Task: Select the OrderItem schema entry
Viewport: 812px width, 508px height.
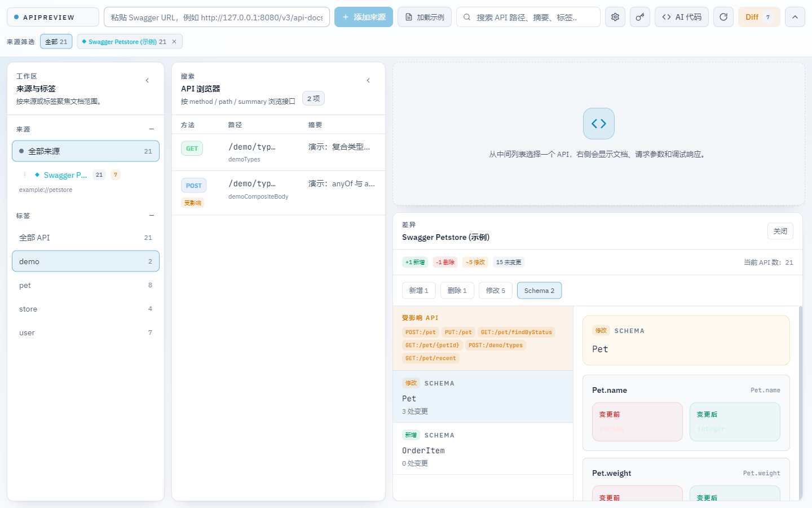Action: click(x=483, y=449)
